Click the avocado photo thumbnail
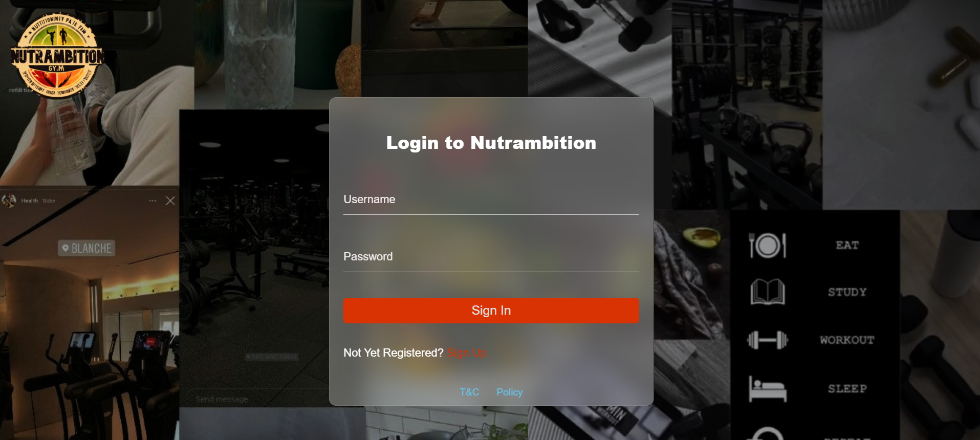Image resolution: width=980 pixels, height=440 pixels. coord(692,274)
